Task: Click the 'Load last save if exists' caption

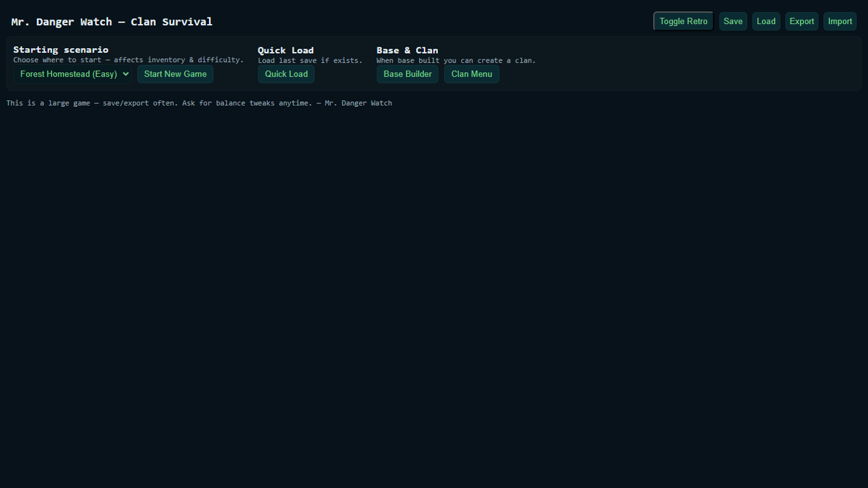Action: [x=310, y=59]
